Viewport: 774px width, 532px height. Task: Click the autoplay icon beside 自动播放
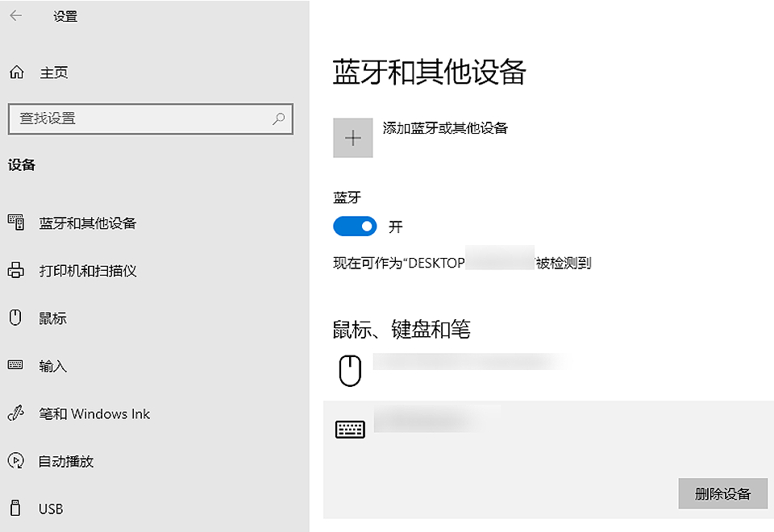click(x=16, y=462)
